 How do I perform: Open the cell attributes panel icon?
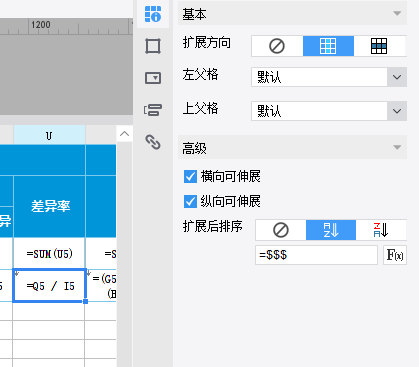pyautogui.click(x=153, y=14)
